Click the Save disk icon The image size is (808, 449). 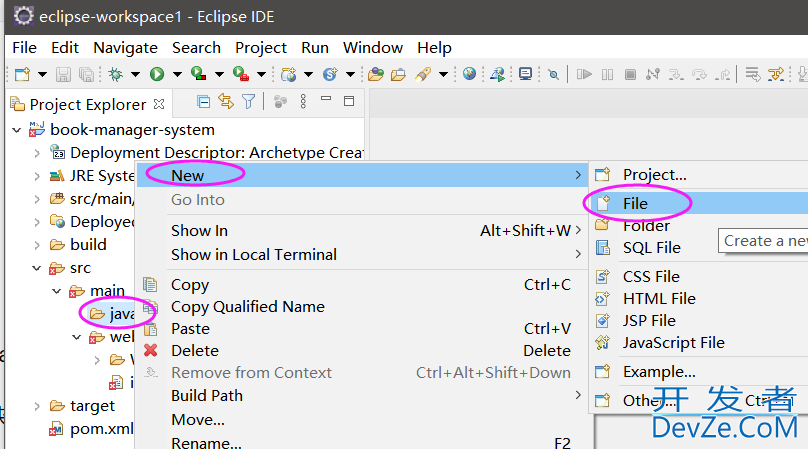[x=63, y=75]
